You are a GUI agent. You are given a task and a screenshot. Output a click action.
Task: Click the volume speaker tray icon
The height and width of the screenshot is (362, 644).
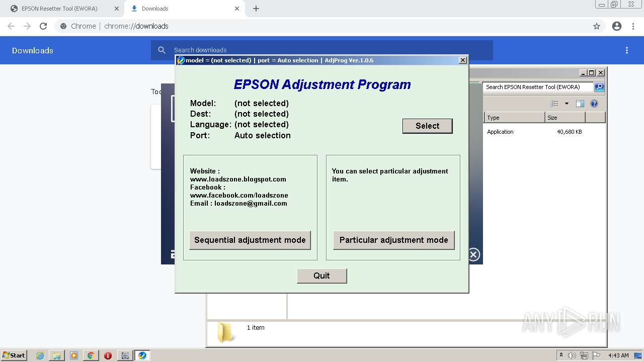tap(572, 355)
